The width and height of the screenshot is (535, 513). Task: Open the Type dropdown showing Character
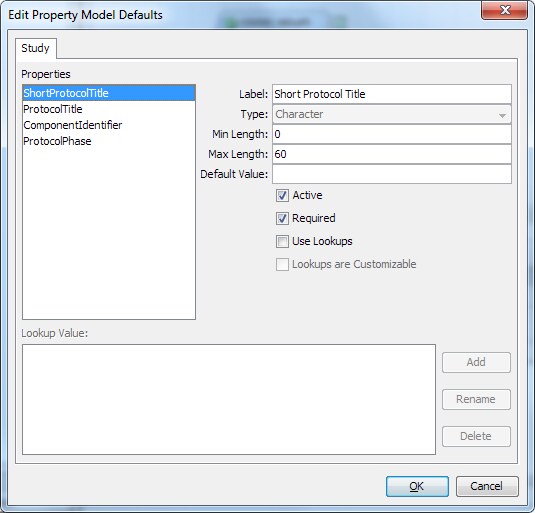[x=392, y=114]
